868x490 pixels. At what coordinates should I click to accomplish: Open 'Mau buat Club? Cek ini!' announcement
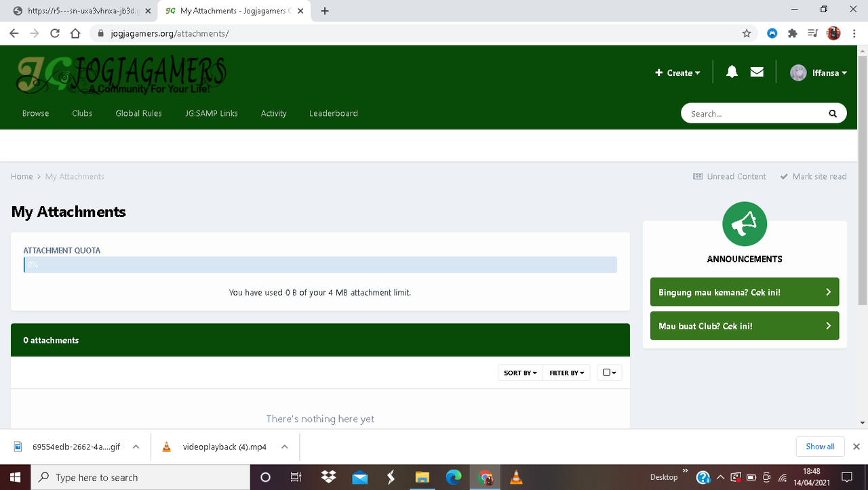point(745,326)
